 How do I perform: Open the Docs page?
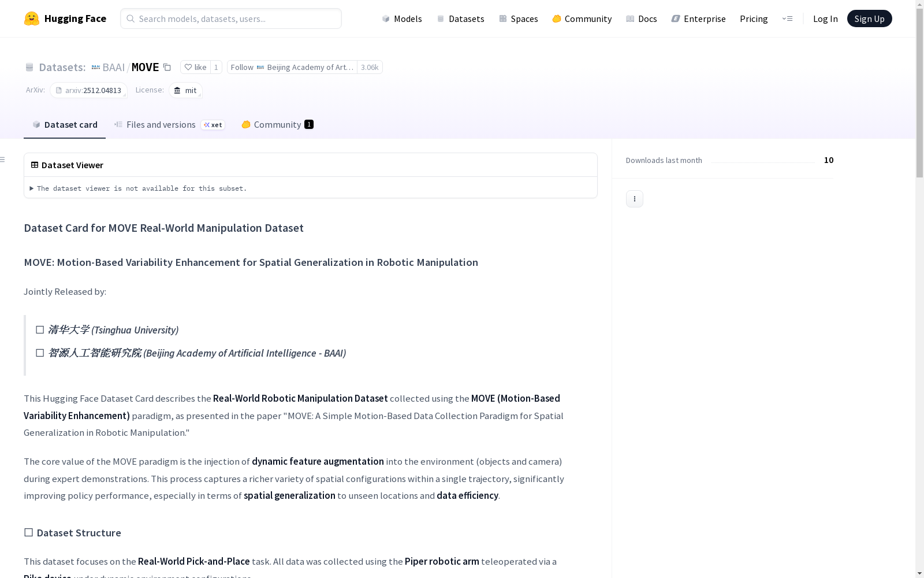pos(641,18)
